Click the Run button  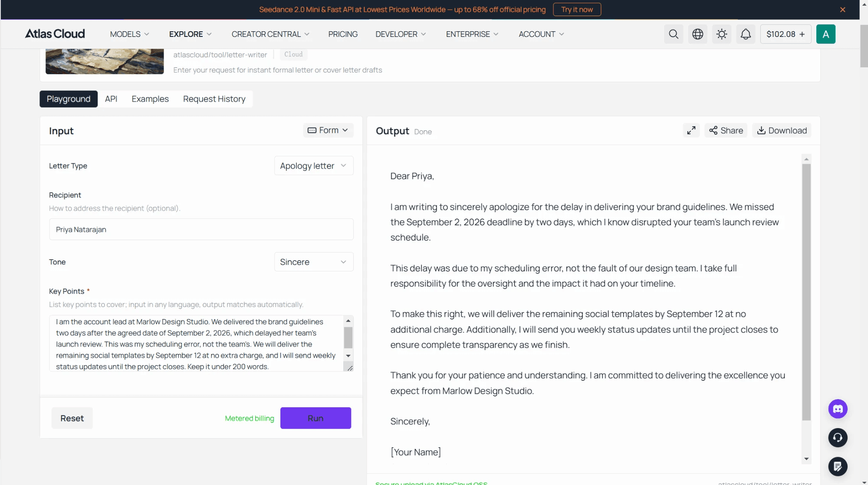coord(316,419)
